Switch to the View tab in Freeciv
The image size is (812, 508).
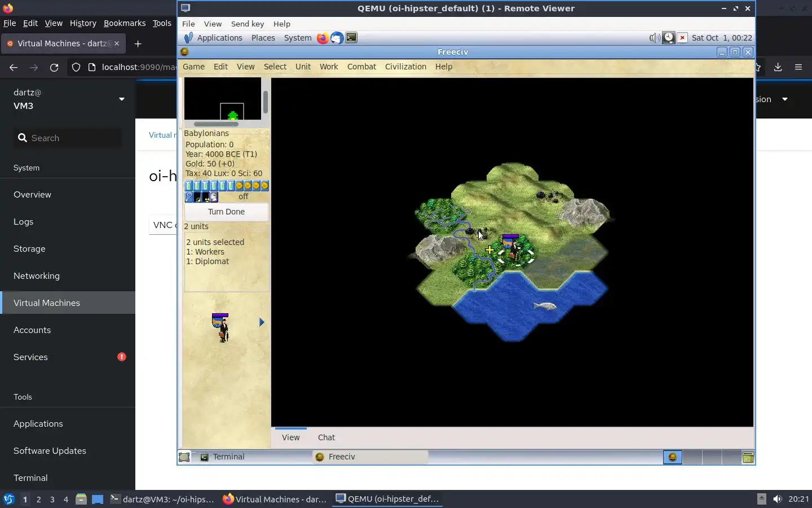[x=290, y=437]
